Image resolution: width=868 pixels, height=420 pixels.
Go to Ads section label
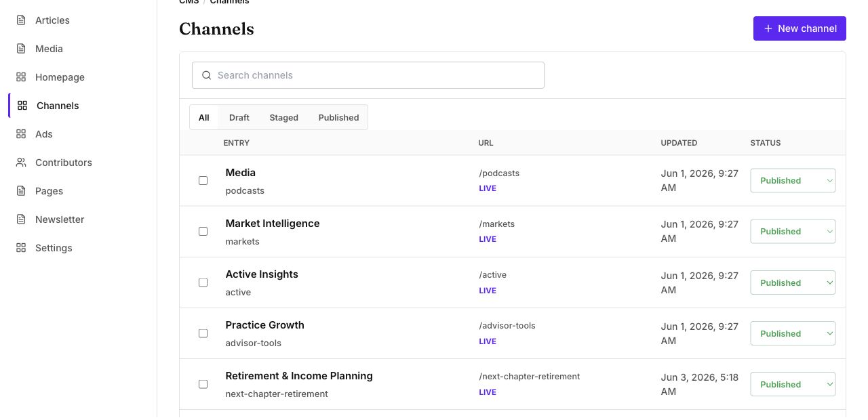coord(44,134)
